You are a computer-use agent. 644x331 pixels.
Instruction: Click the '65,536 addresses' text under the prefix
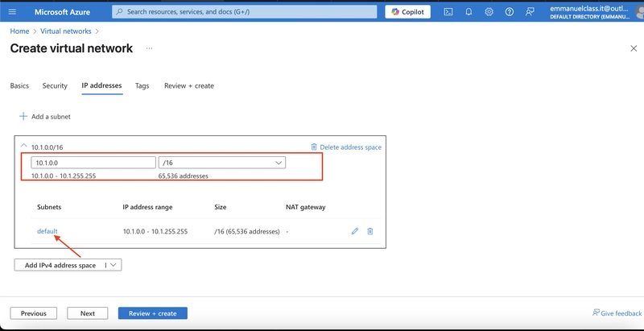[184, 176]
